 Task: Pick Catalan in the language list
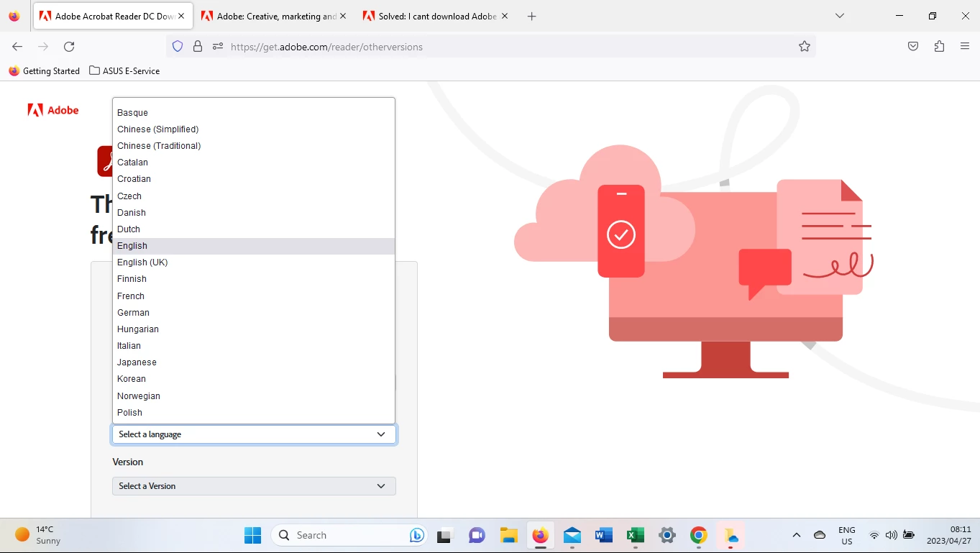pos(254,163)
